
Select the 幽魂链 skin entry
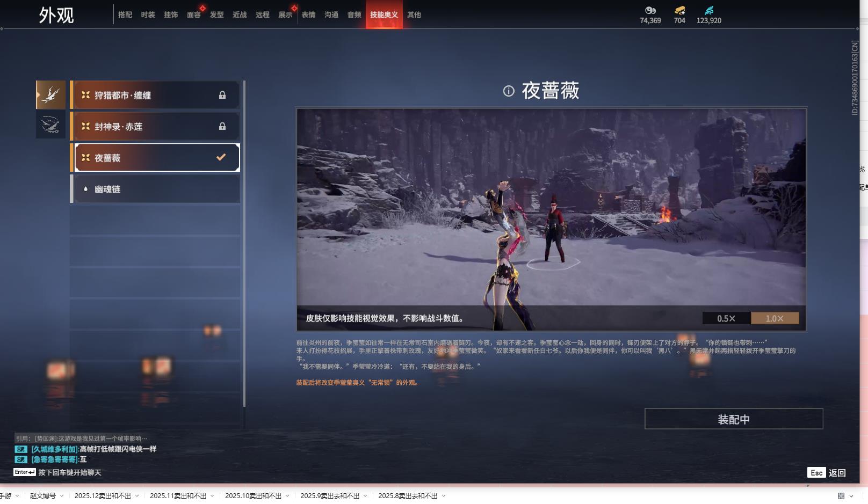155,189
